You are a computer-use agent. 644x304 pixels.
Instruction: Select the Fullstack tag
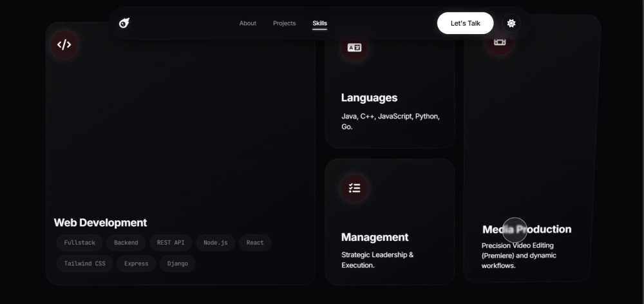coord(79,243)
